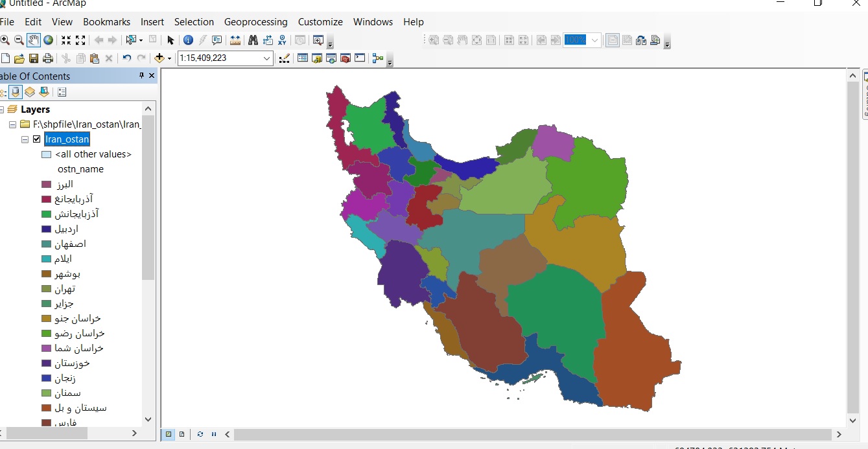Viewport: 868px width, 449px height.
Task: Open the map scale dropdown
Action: pyautogui.click(x=267, y=58)
